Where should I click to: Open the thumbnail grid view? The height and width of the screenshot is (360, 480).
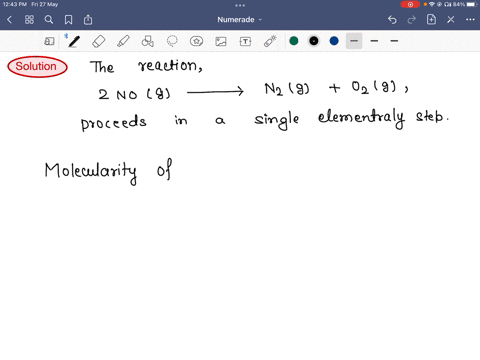coord(29,20)
